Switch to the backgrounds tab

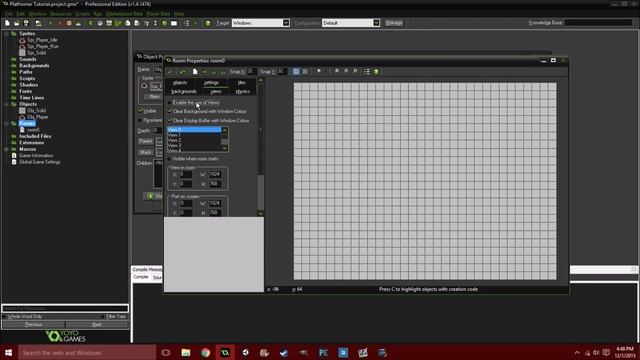coord(184,91)
